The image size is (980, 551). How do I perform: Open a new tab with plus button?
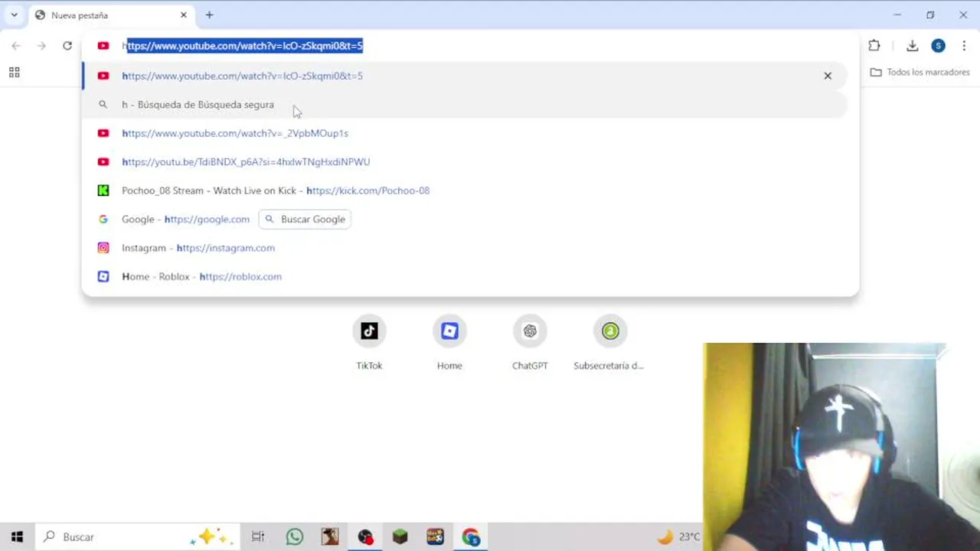209,15
